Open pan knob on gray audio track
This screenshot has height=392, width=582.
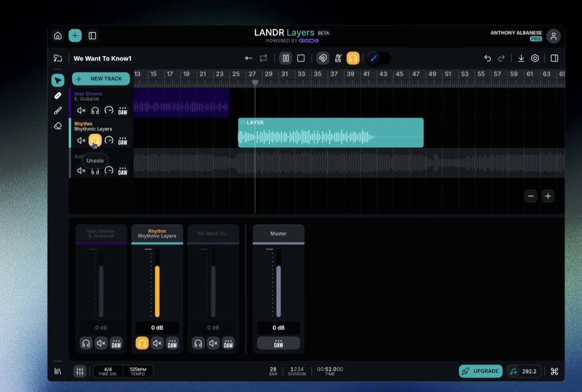click(x=109, y=171)
